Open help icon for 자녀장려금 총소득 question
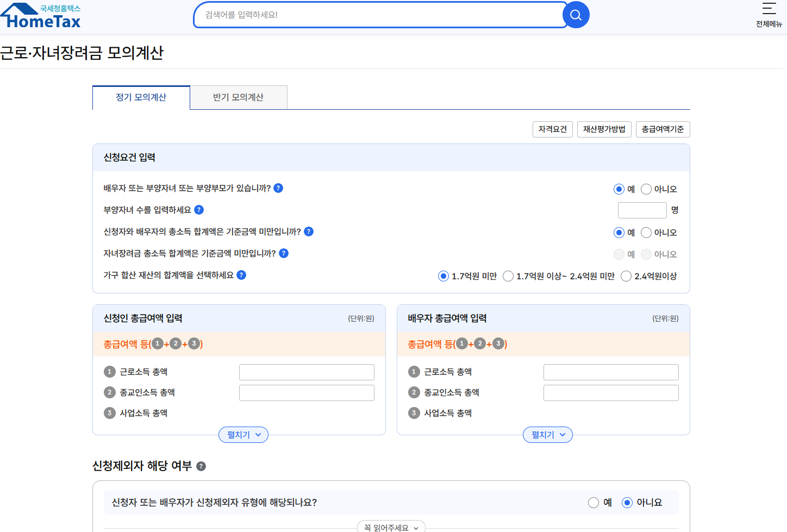Viewport: 787px width, 532px height. tap(284, 253)
